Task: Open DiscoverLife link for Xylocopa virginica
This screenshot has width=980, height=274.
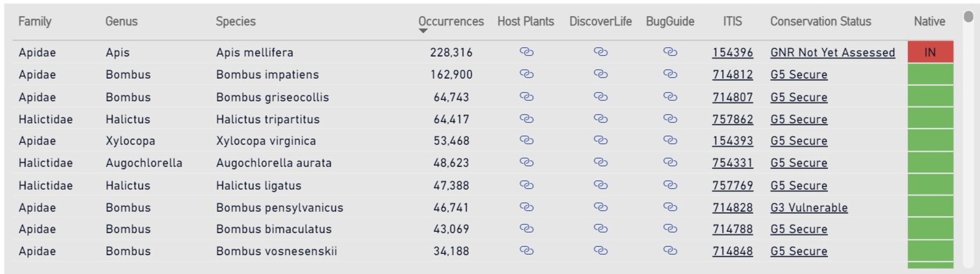Action: click(x=600, y=140)
